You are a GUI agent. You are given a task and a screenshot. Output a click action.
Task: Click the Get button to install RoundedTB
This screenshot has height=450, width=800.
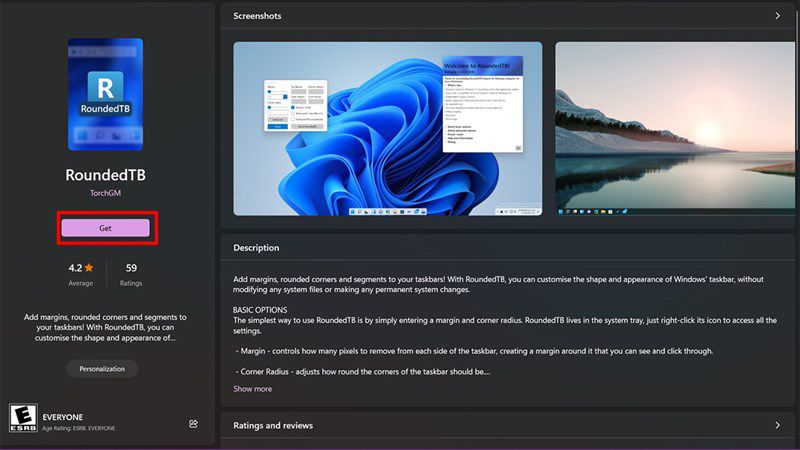(x=105, y=228)
